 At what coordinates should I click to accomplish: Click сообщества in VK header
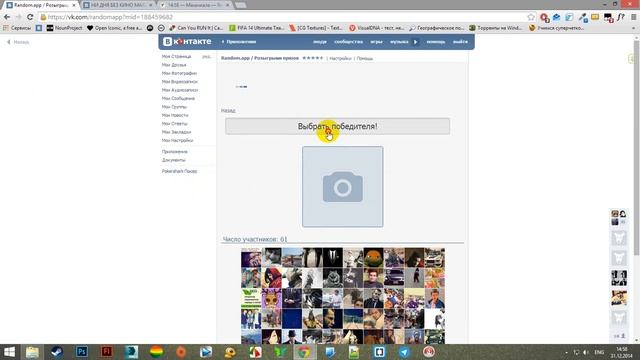348,42
